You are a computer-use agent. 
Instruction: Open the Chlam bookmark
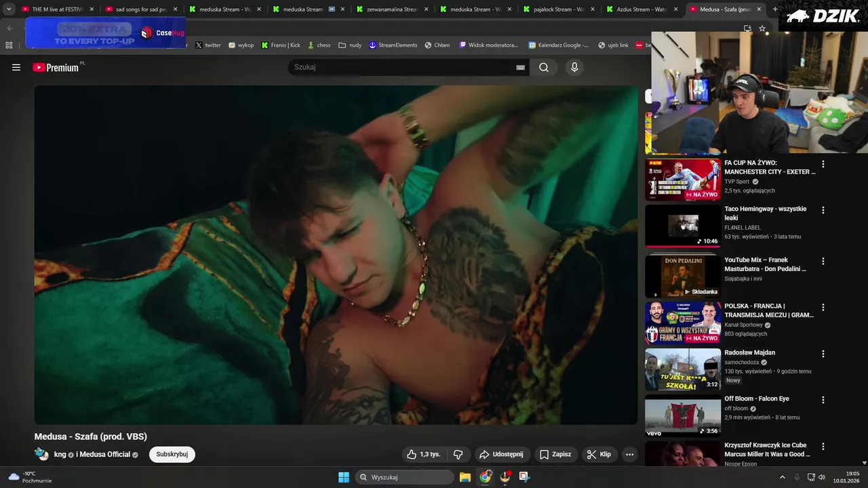(437, 45)
